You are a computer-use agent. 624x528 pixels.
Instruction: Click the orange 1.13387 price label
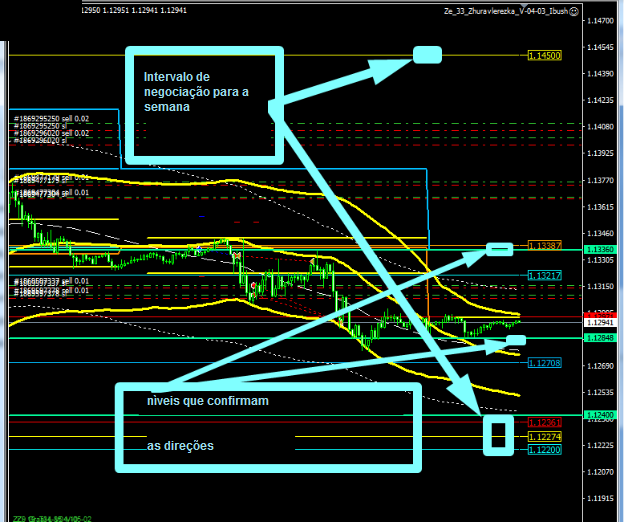[544, 245]
